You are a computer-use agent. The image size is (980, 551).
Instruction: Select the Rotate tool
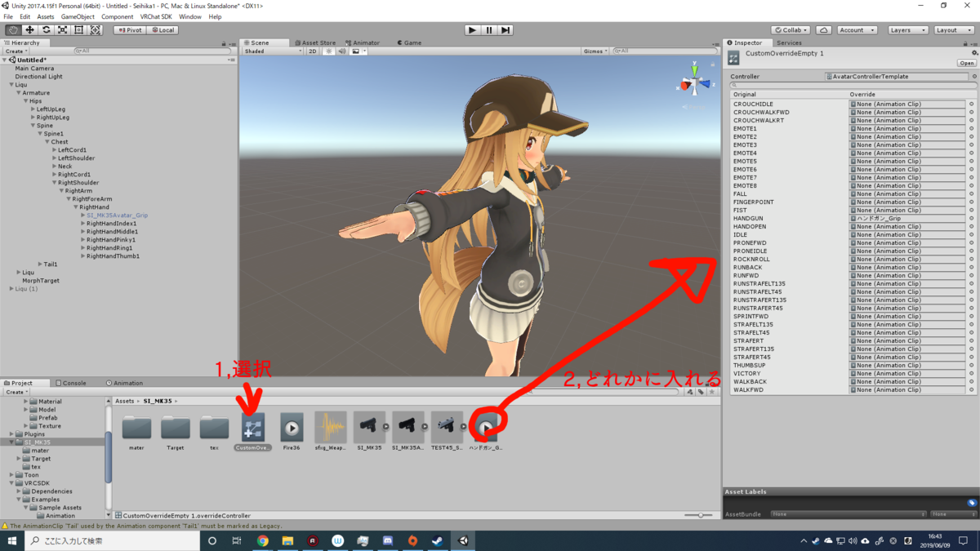coord(46,30)
